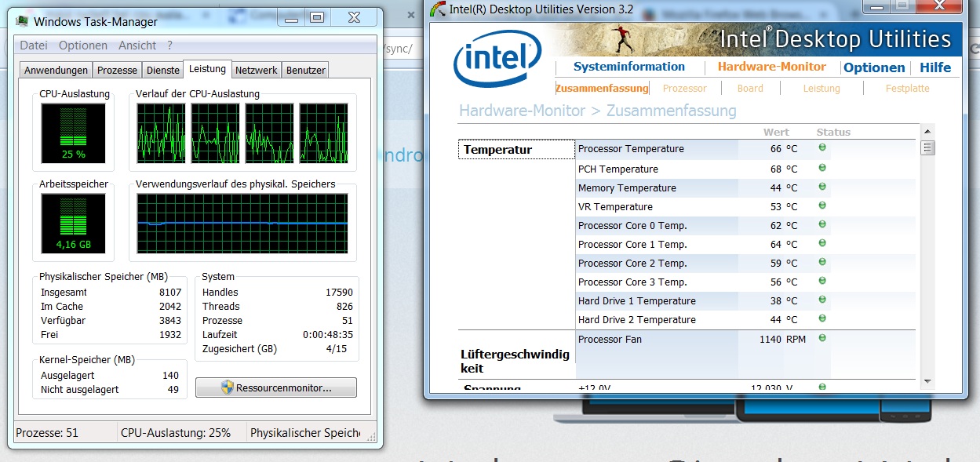Image resolution: width=980 pixels, height=462 pixels.
Task: Click Prozesse: 51 in the status bar
Action: [x=47, y=432]
